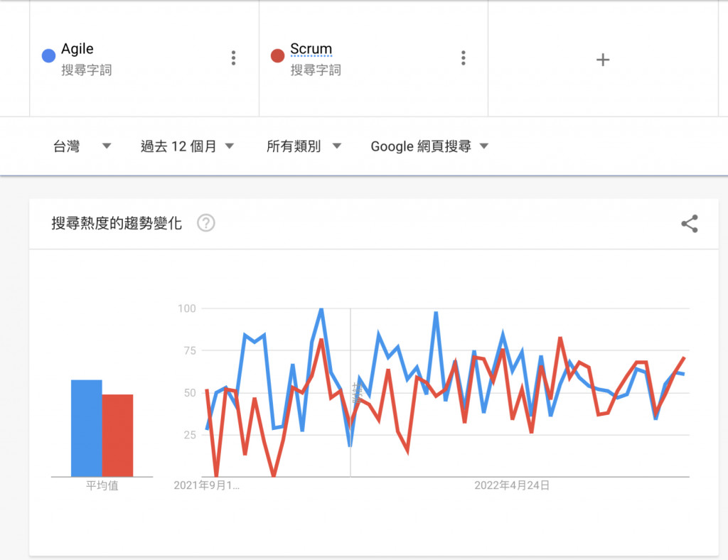Add a comparison term with plus icon

point(603,60)
